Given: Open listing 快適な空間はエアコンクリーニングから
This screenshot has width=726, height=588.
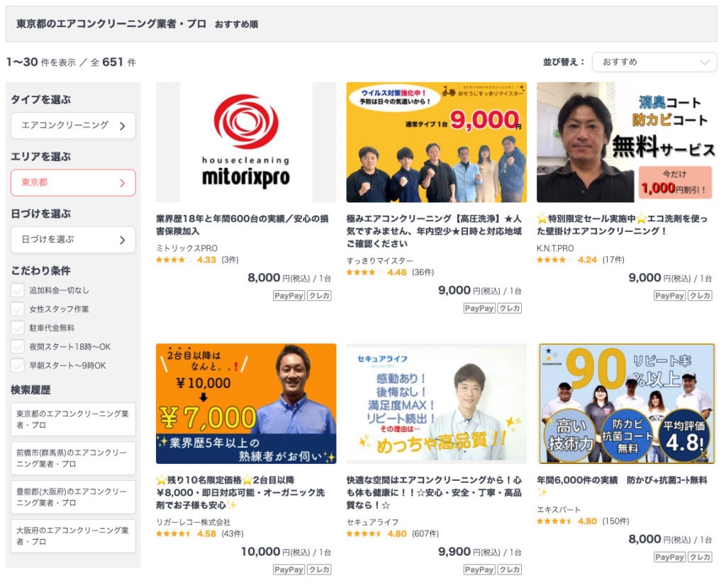Looking at the screenshot, I should point(435,492).
